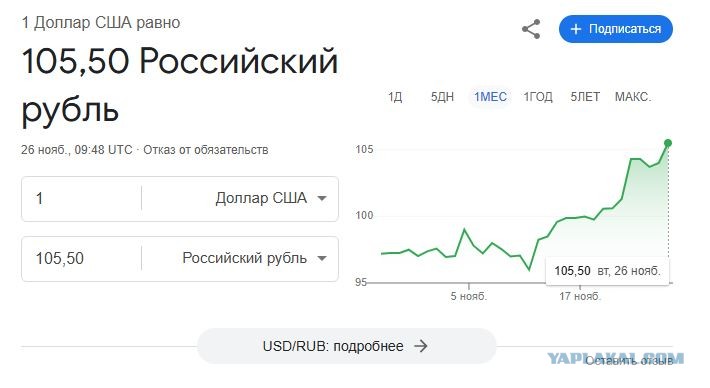The height and width of the screenshot is (388, 710).
Task: Switch chart to 5ДН range
Action: pos(442,97)
